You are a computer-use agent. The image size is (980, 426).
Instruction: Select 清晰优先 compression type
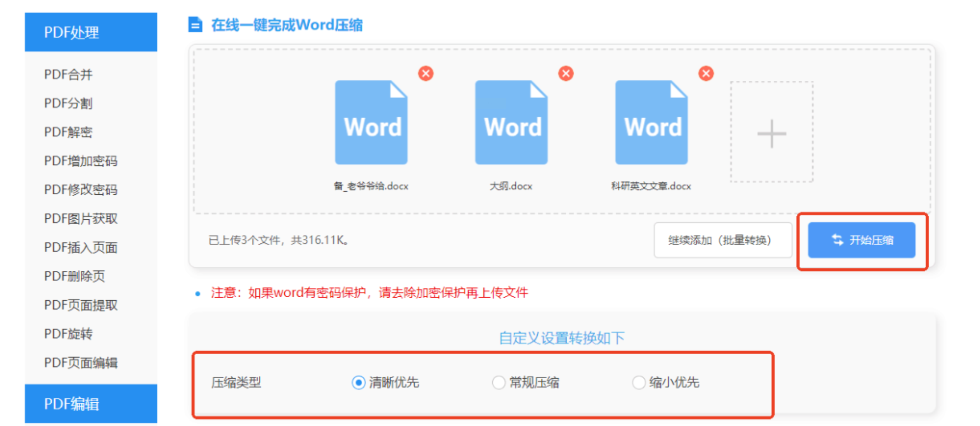[x=358, y=383]
